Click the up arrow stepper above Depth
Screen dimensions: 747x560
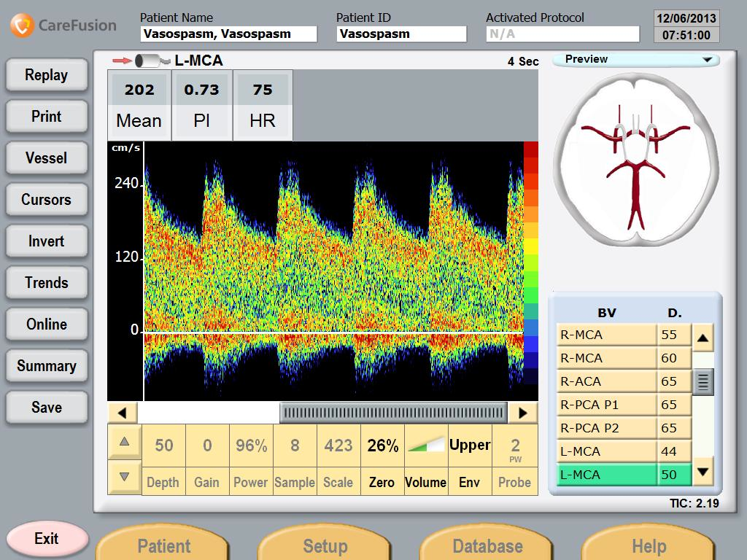(x=124, y=441)
